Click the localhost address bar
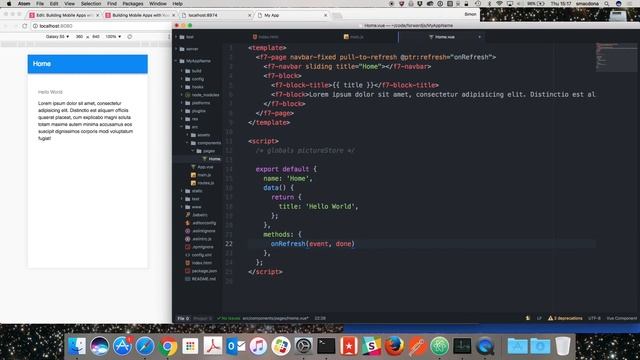Screen dimensions: 640x360 coord(102,26)
